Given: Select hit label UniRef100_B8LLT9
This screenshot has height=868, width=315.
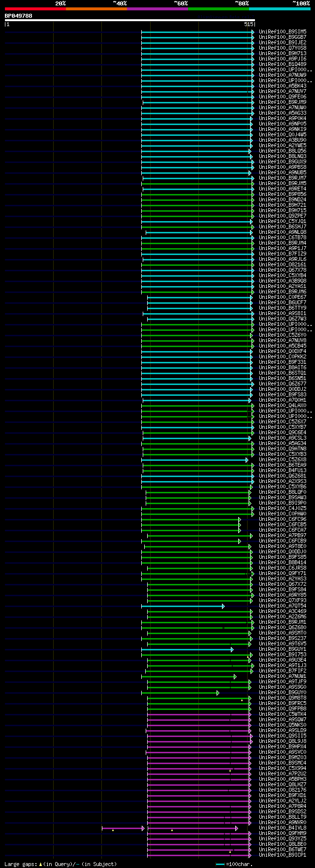Looking at the screenshot, I should [x=283, y=817].
